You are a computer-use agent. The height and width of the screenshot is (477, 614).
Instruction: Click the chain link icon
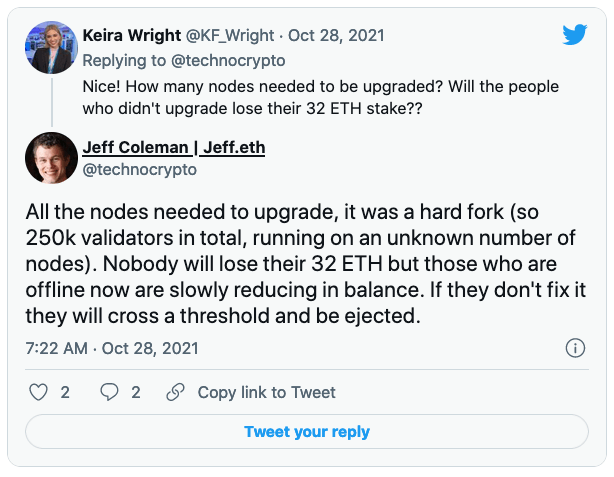(x=175, y=392)
